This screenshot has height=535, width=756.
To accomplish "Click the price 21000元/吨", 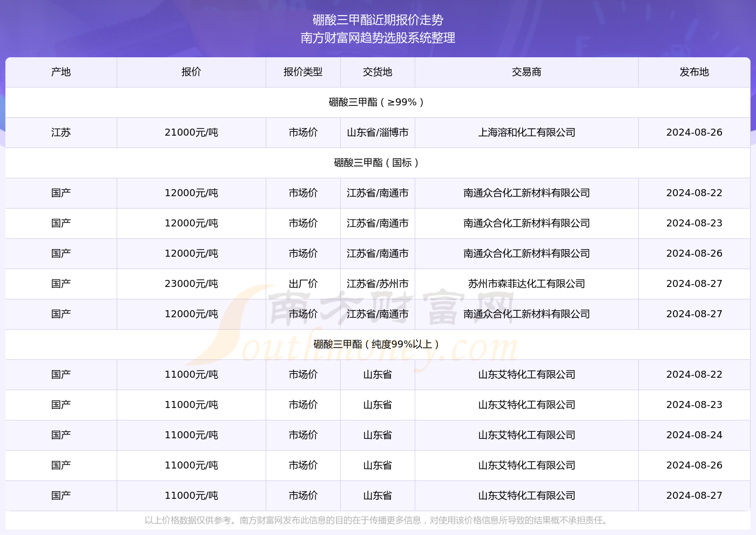I will [x=191, y=132].
